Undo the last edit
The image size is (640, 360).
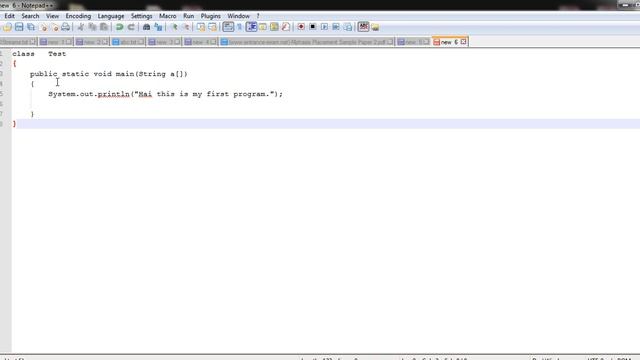pyautogui.click(x=119, y=27)
